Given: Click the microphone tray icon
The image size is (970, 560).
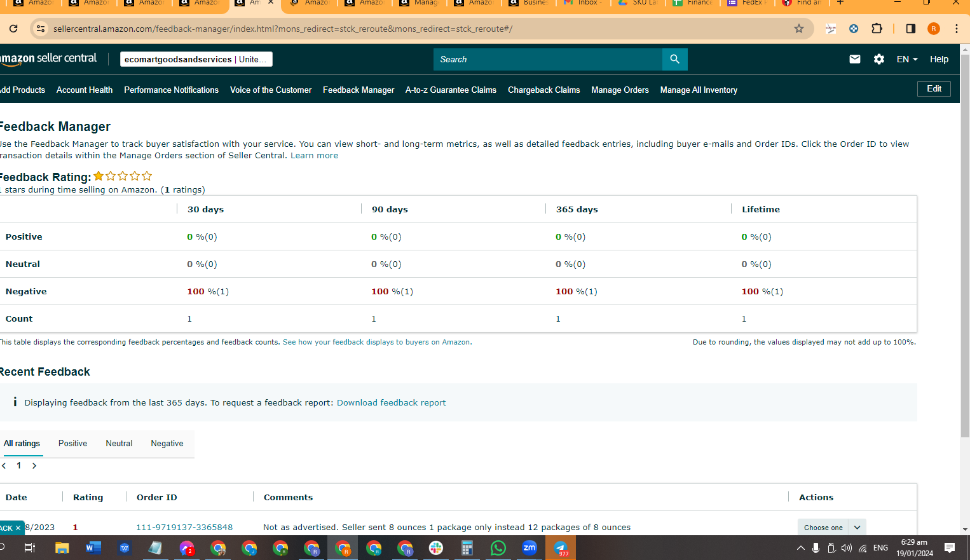Looking at the screenshot, I should coord(816,548).
